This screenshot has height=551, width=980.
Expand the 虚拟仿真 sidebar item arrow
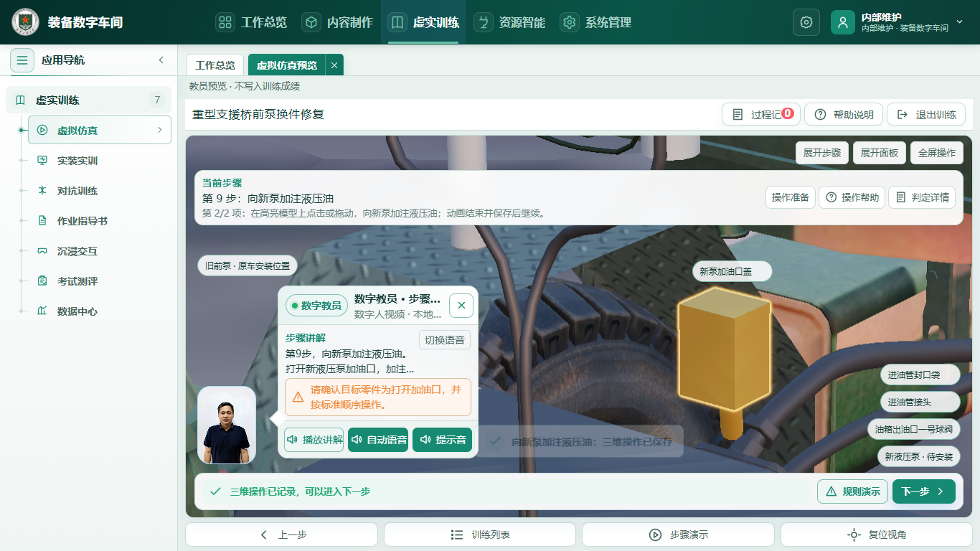pos(160,131)
